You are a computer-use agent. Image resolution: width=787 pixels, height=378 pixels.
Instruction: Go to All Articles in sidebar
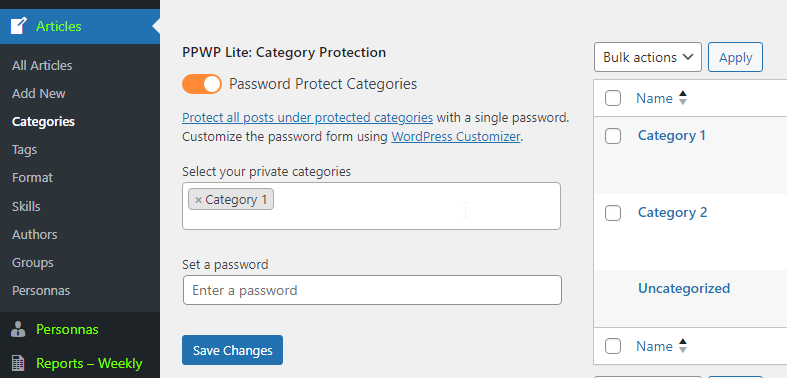[42, 65]
